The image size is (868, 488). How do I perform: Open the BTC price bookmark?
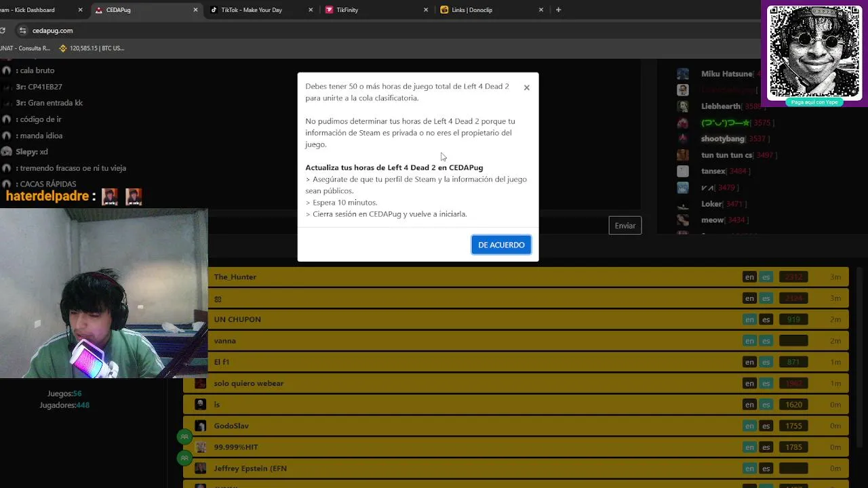click(91, 48)
